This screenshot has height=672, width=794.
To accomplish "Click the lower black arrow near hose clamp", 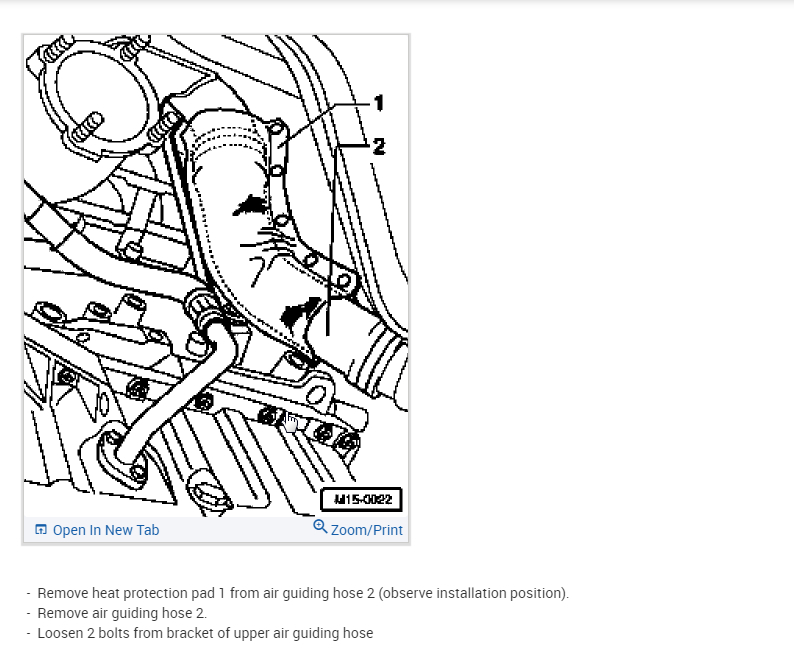I will pyautogui.click(x=300, y=311).
